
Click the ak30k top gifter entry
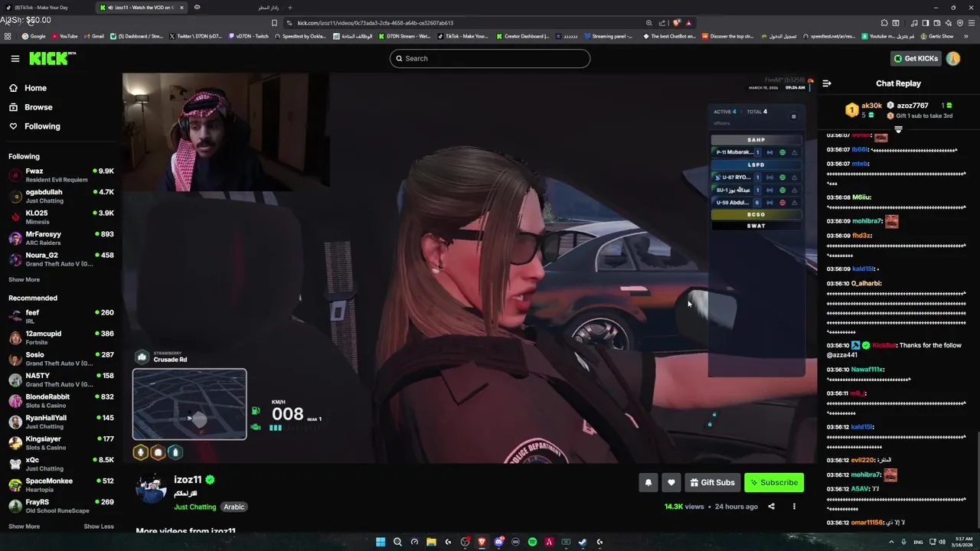point(864,110)
